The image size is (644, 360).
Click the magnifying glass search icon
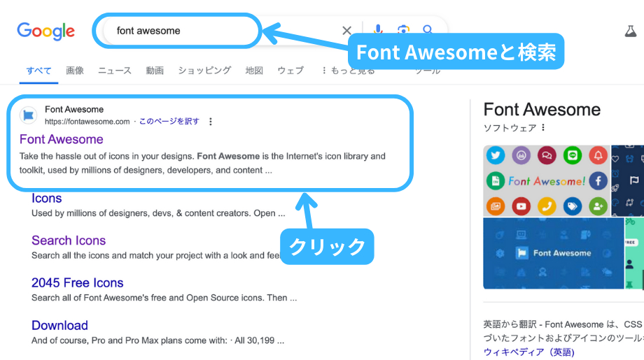428,30
